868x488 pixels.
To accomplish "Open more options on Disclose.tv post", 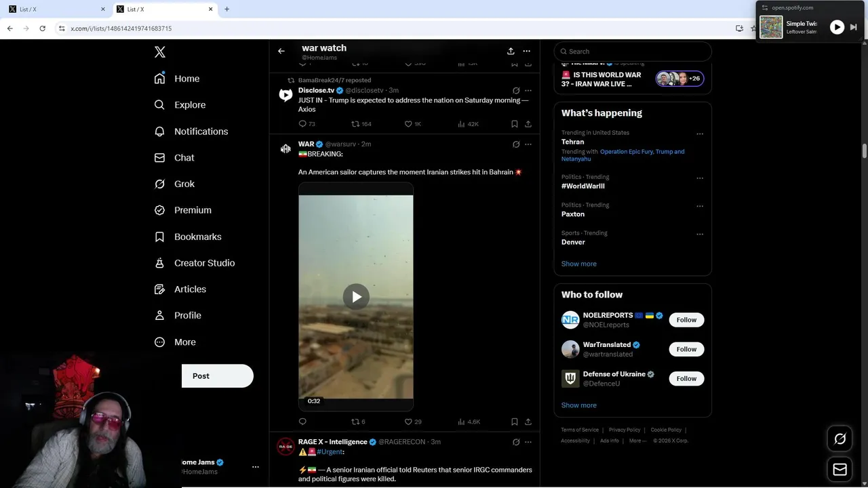I will tap(528, 90).
